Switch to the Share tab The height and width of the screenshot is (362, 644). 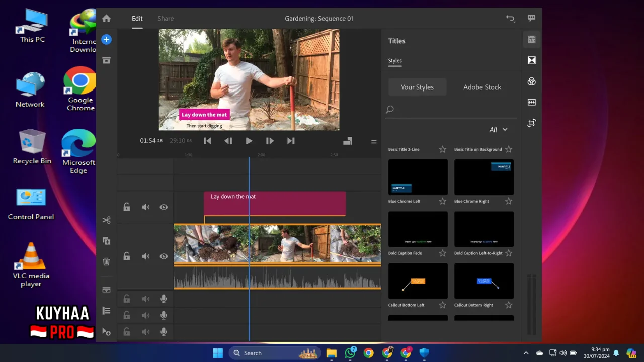pos(166,19)
